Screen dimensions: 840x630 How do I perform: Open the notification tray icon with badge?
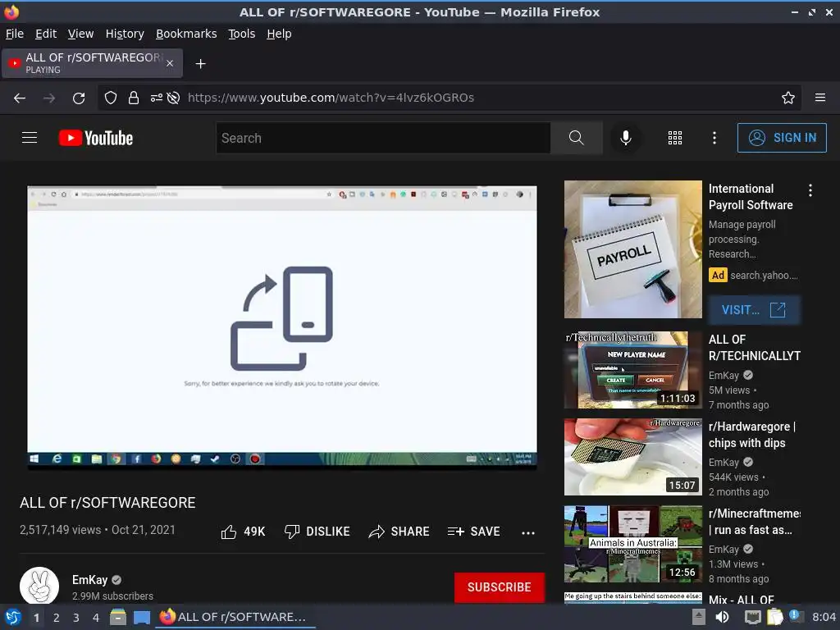[x=796, y=617]
